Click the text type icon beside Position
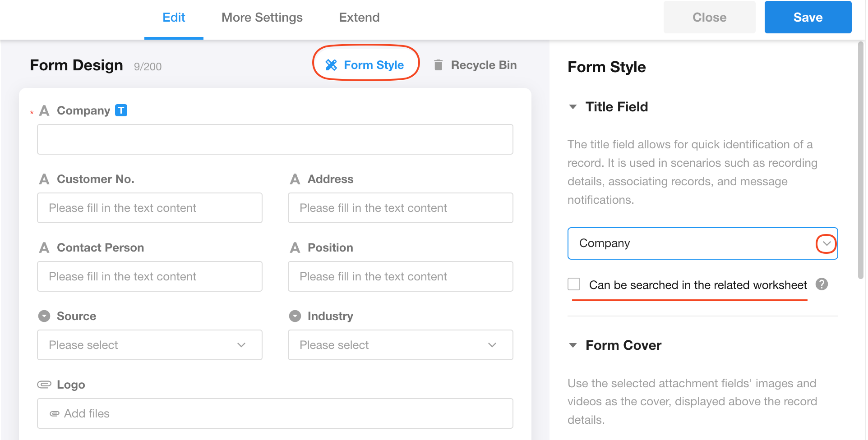The height and width of the screenshot is (440, 868). pyautogui.click(x=295, y=248)
